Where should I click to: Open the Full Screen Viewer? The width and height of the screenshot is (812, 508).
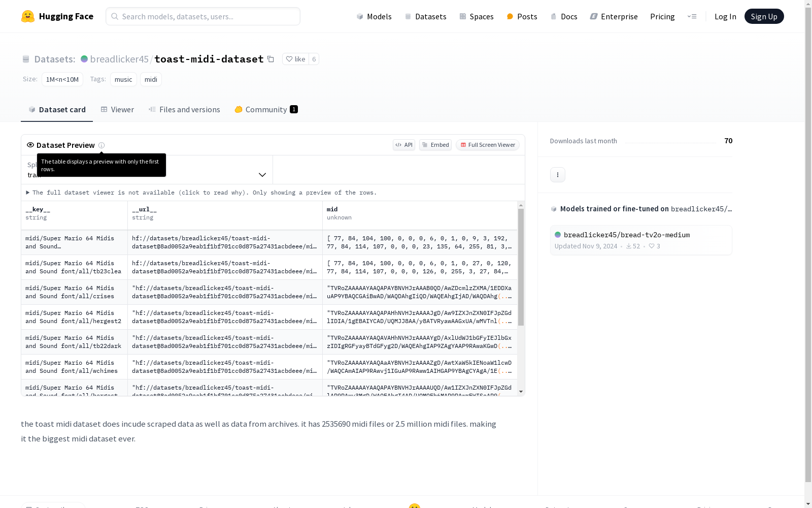tap(488, 145)
